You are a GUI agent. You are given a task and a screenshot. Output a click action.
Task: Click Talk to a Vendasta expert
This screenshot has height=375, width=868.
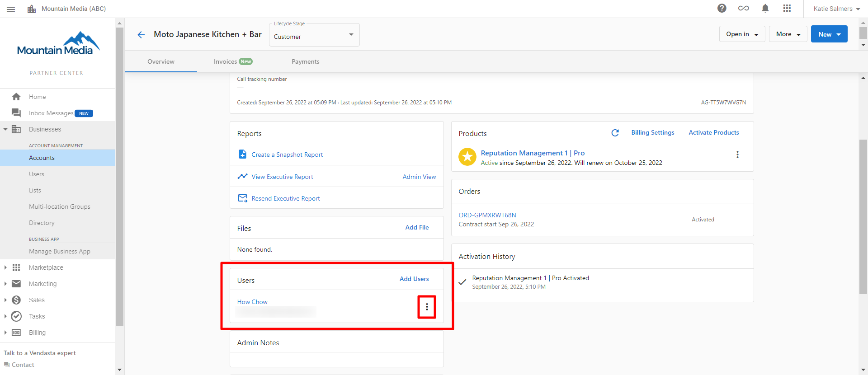pos(40,353)
